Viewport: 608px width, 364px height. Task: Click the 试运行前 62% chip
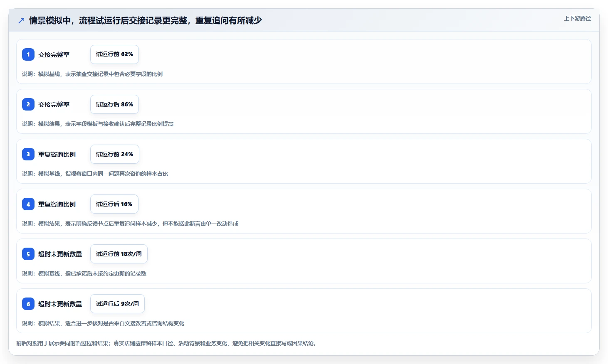[114, 54]
